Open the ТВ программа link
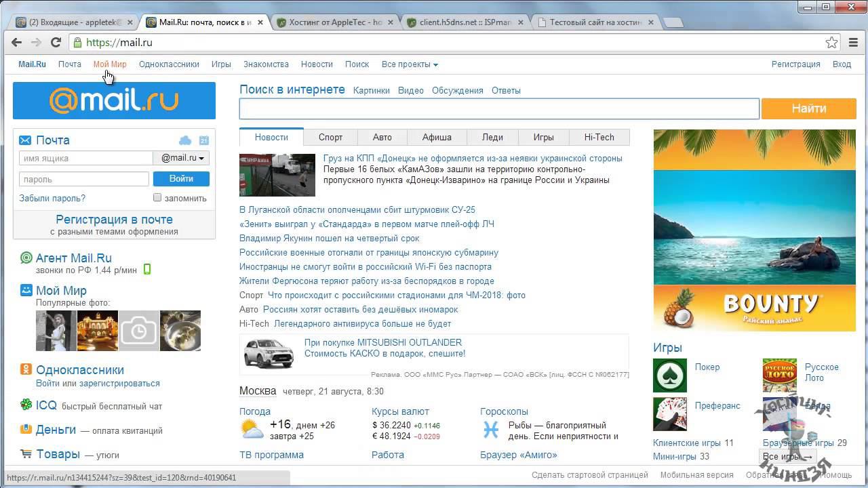Image resolution: width=868 pixels, height=488 pixels. click(271, 455)
